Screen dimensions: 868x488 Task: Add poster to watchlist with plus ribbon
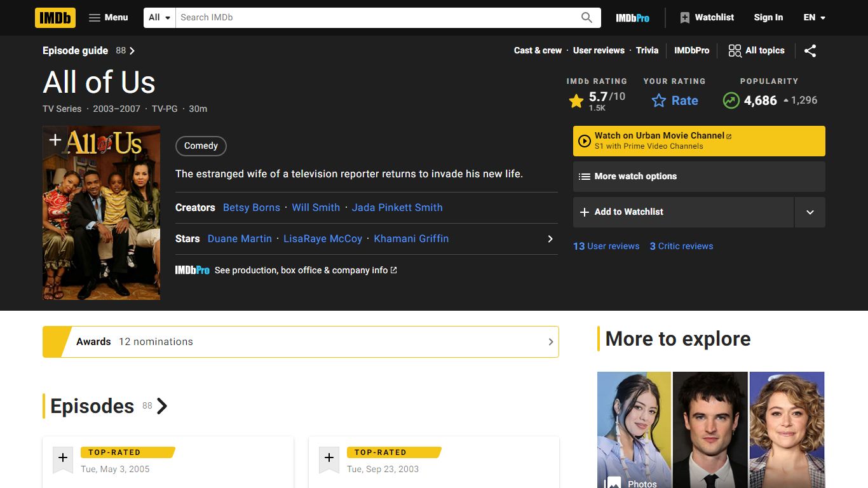tap(55, 140)
